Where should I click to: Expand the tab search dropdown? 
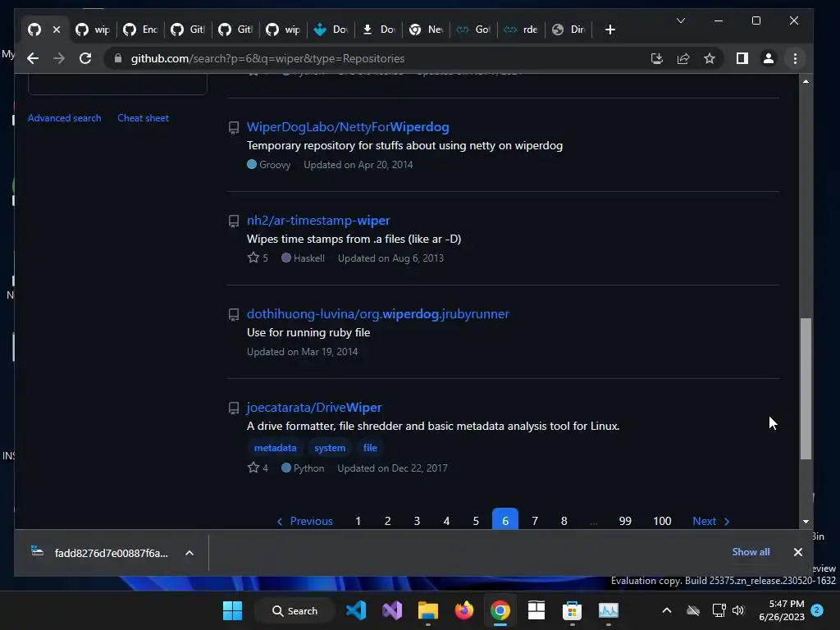[681, 21]
